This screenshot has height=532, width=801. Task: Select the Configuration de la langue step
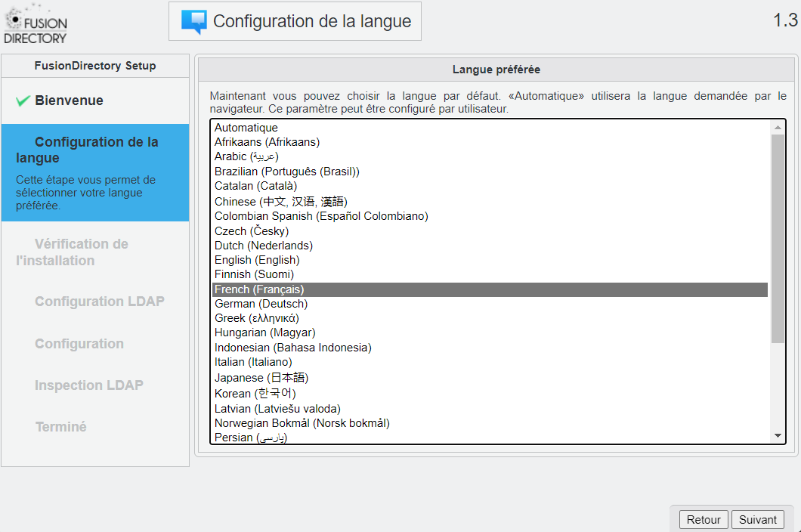pyautogui.click(x=95, y=172)
